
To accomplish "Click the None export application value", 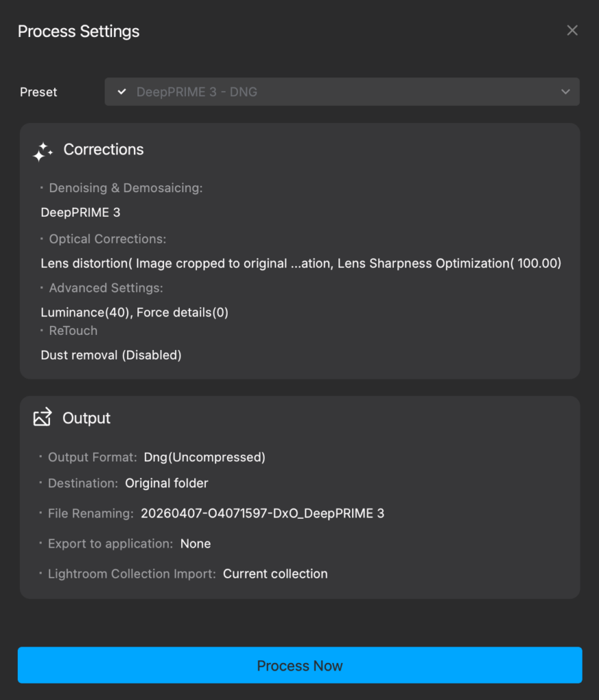I will pos(196,543).
